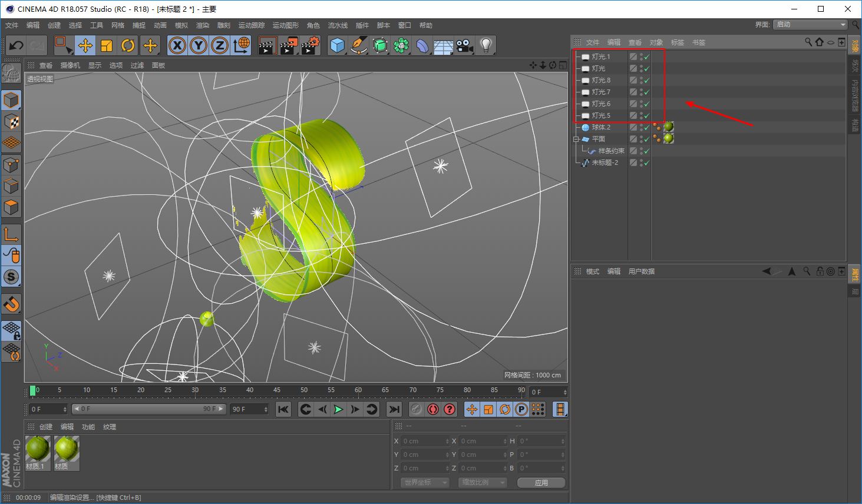
Task: Activate the Scale tool in top toolbar
Action: pos(107,45)
